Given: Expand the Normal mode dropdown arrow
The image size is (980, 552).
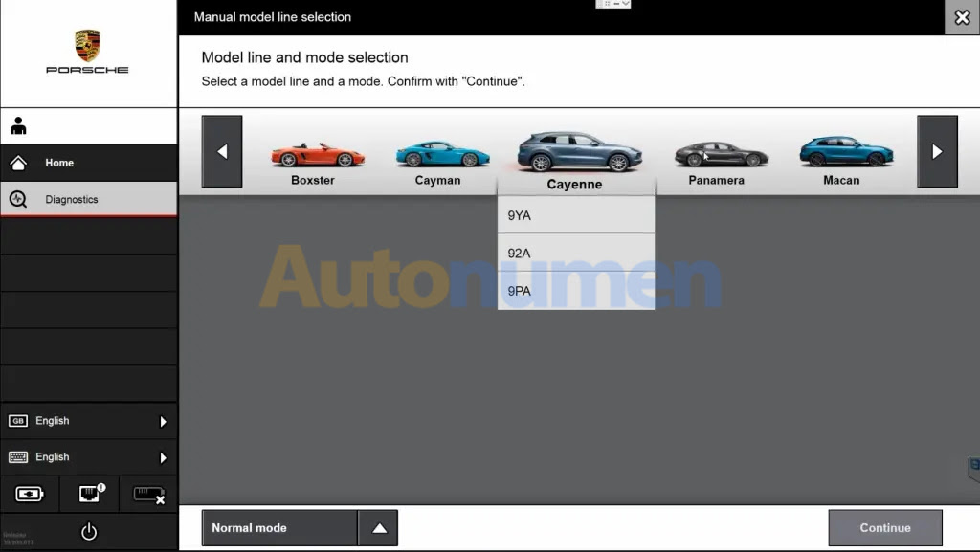Looking at the screenshot, I should [379, 528].
